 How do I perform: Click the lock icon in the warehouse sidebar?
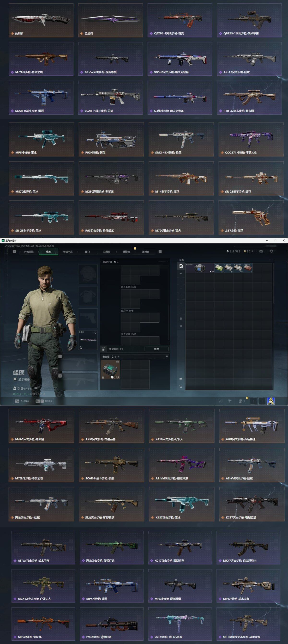click(x=181, y=319)
